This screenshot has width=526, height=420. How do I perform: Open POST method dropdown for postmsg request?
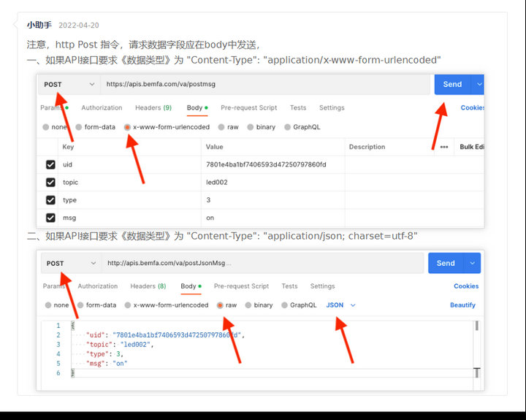[69, 85]
